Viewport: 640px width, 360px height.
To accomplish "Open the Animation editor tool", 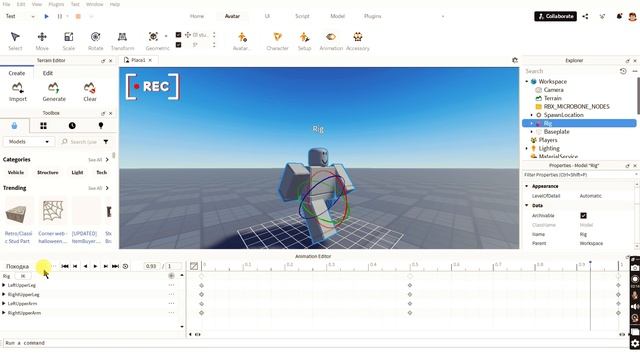I will pos(331,41).
